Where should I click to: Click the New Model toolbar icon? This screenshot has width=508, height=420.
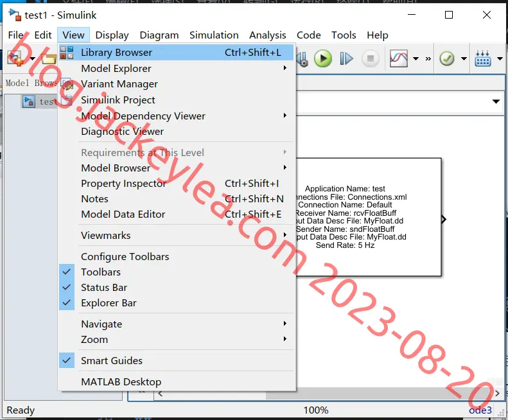[x=15, y=58]
